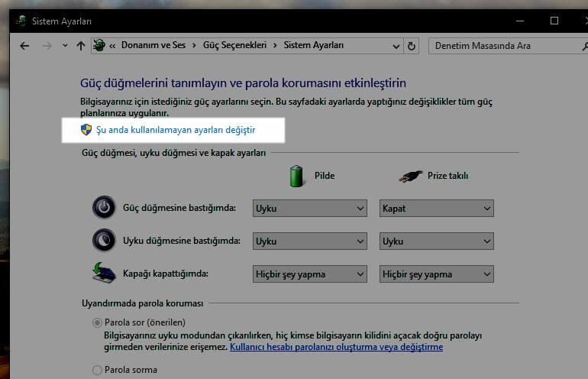Screen dimensions: 588x379
Task: Click Şu anda kullanılamayan ayarları değiştir link
Action: (x=176, y=130)
